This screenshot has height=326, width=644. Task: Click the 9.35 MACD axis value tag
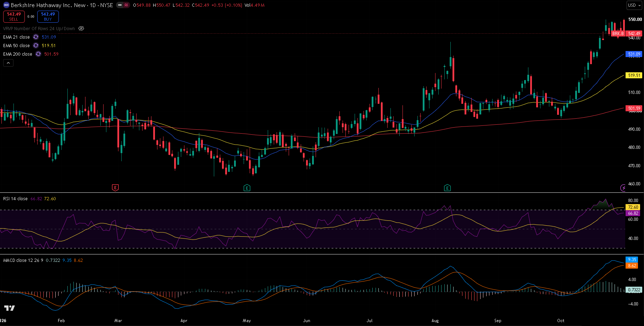click(x=632, y=259)
